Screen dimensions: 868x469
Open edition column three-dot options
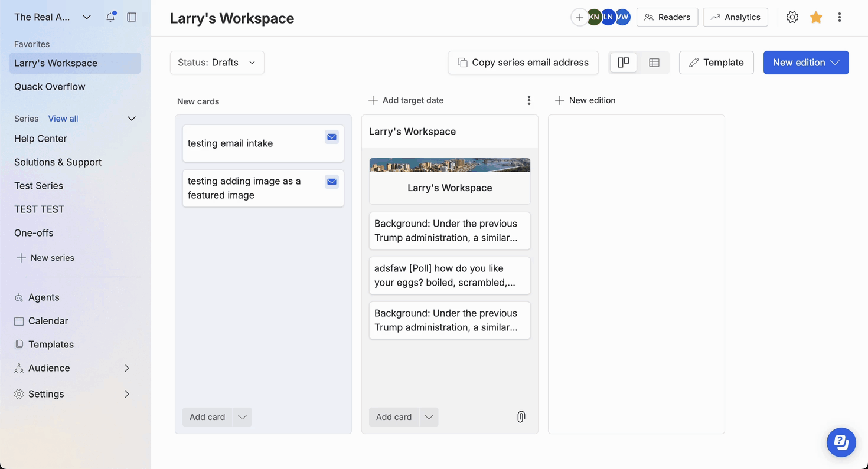point(528,100)
